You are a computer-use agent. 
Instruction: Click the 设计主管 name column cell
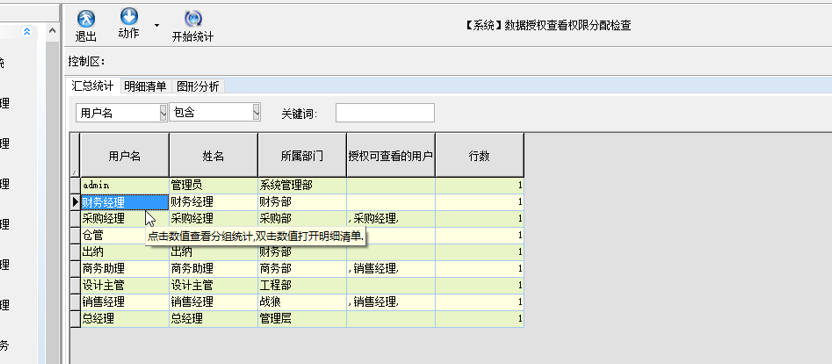(213, 285)
